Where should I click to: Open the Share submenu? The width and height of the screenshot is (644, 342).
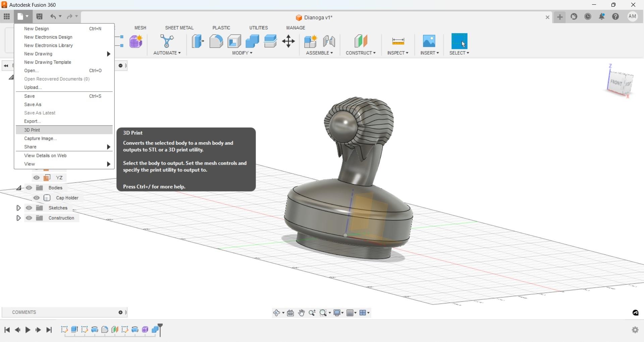64,147
